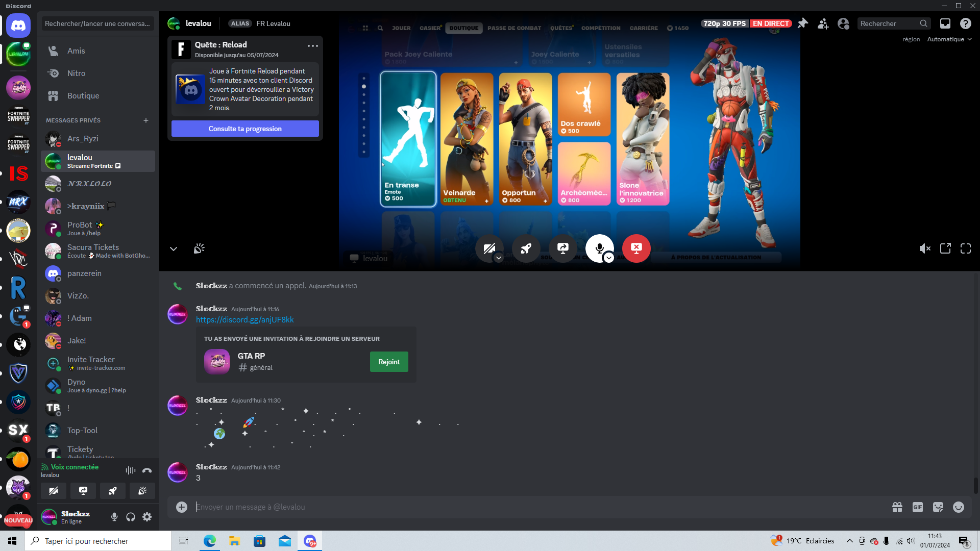The width and height of the screenshot is (980, 551).
Task: Open the inbox icon in header
Action: click(x=945, y=23)
